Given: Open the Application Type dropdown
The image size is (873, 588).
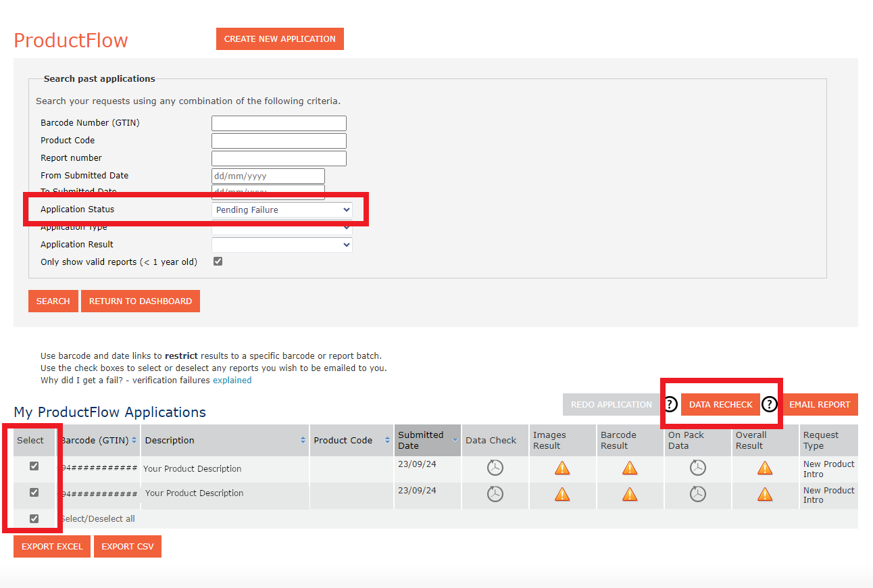Looking at the screenshot, I should [282, 227].
